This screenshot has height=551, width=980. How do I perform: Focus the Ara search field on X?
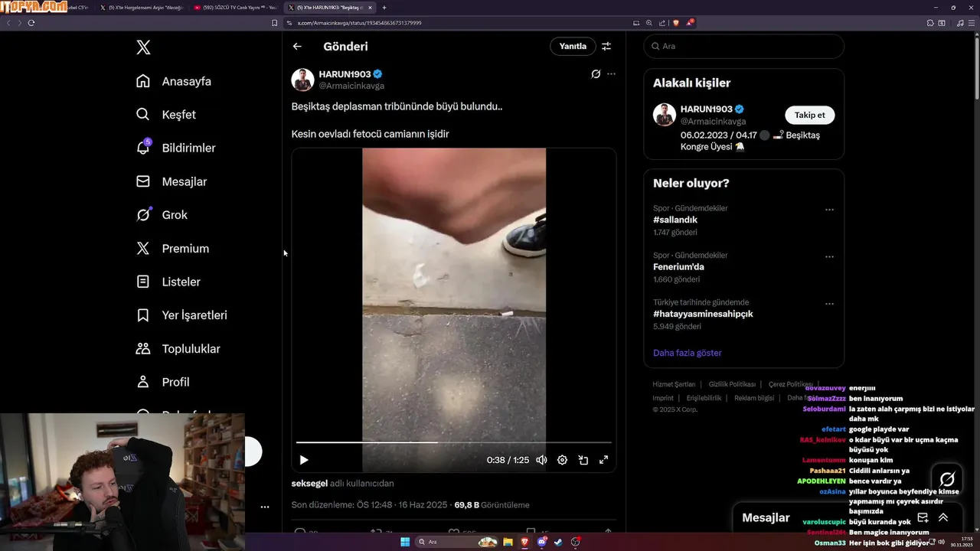(x=743, y=46)
